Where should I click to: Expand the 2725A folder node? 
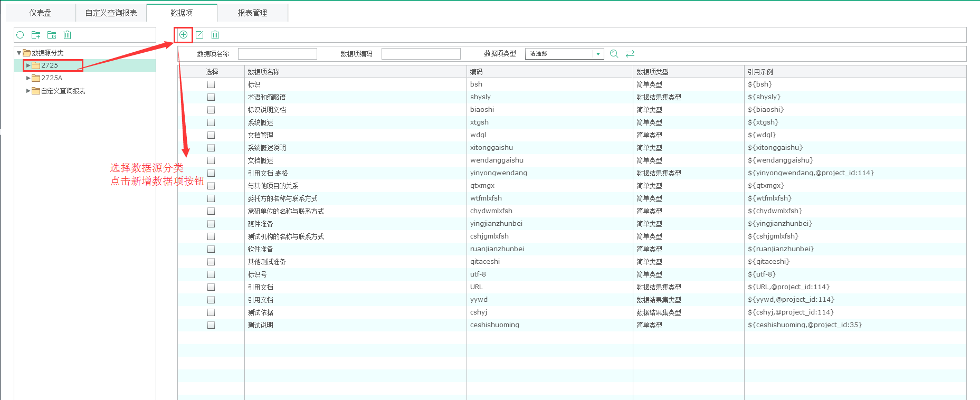pyautogui.click(x=28, y=78)
